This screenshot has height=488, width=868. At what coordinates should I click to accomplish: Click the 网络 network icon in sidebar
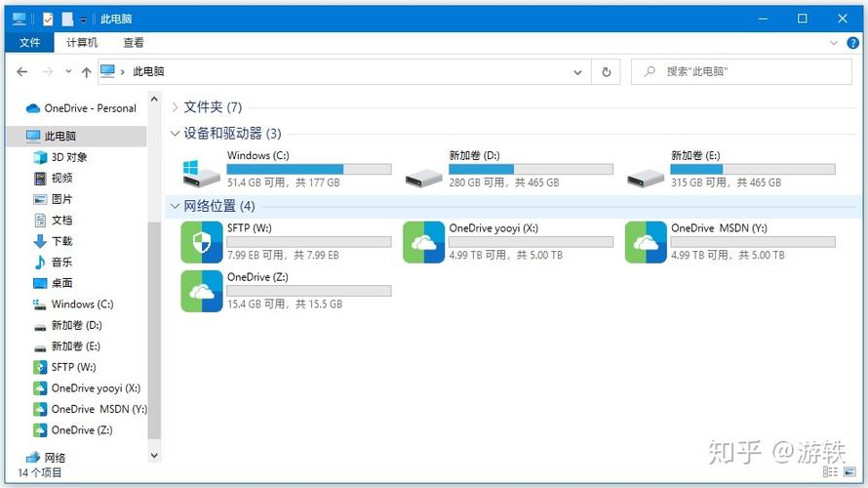(x=33, y=457)
